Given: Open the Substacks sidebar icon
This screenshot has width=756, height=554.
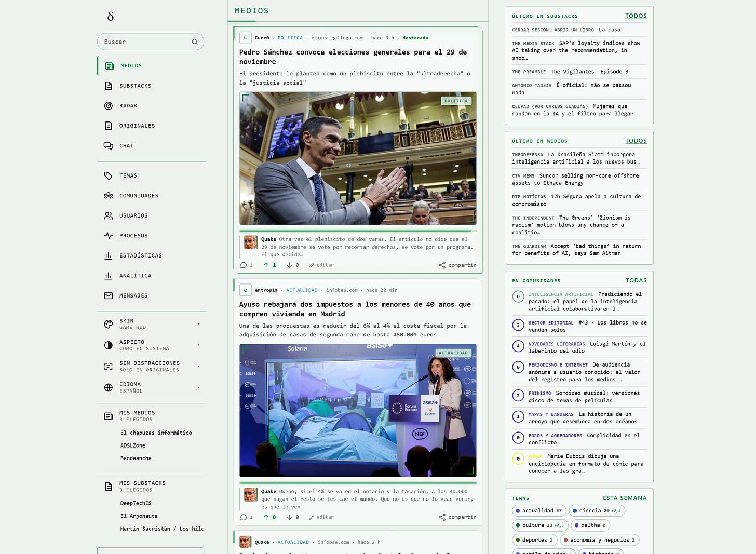Looking at the screenshot, I should tap(109, 86).
